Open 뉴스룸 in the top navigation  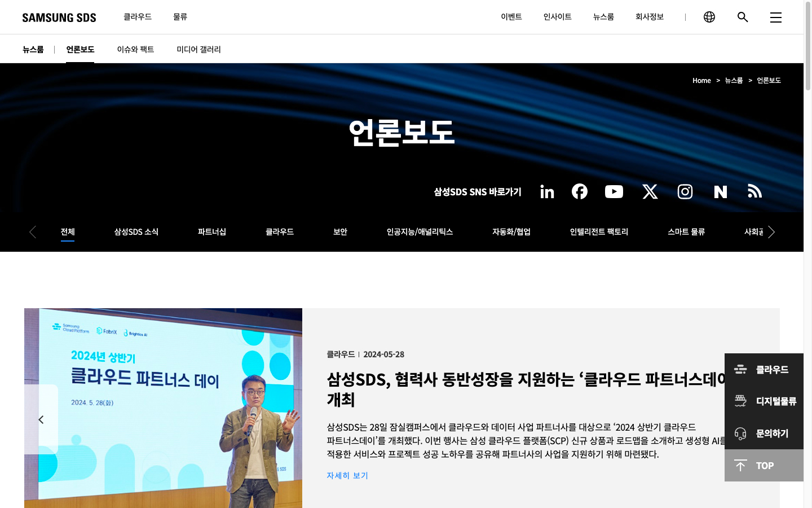click(603, 17)
